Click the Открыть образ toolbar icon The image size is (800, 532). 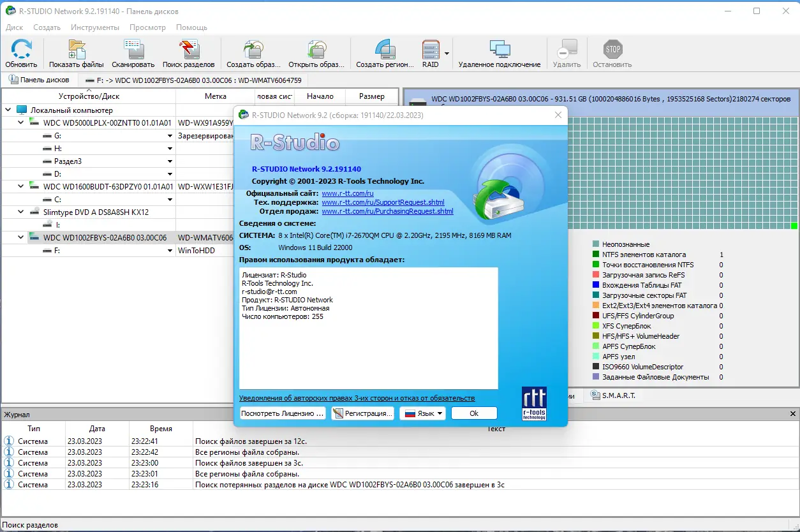316,50
